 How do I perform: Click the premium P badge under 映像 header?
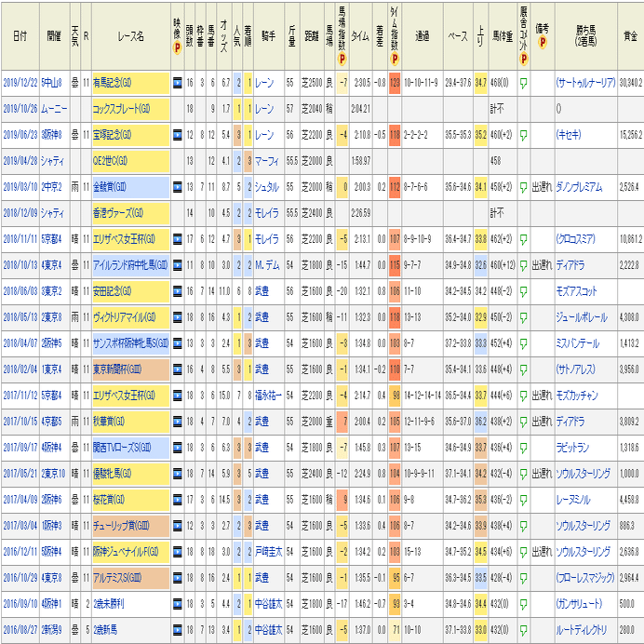coord(178,48)
